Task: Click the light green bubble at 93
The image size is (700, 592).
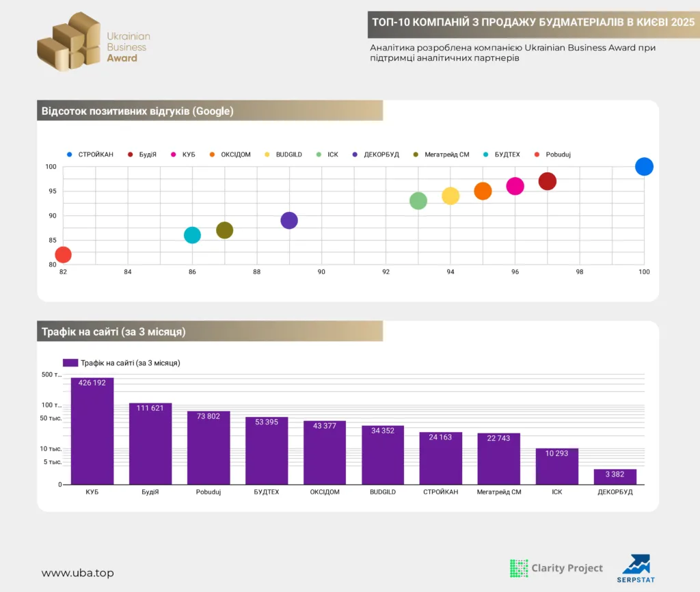Action: 418,201
